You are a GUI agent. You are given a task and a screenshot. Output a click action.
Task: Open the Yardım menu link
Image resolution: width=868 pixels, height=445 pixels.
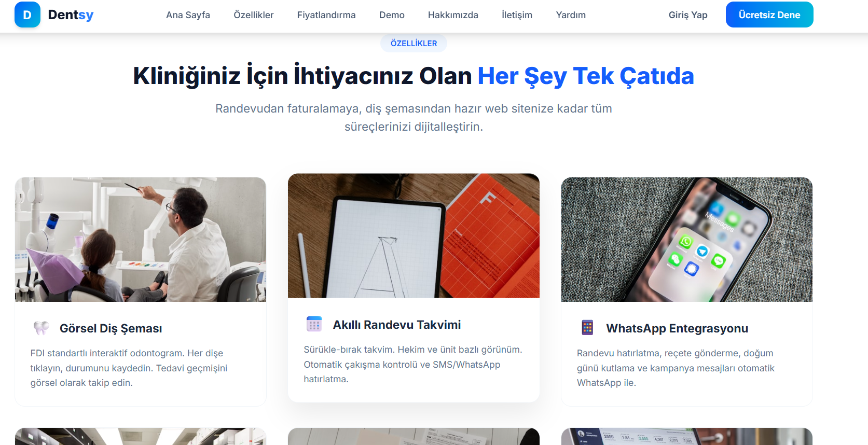pos(571,15)
